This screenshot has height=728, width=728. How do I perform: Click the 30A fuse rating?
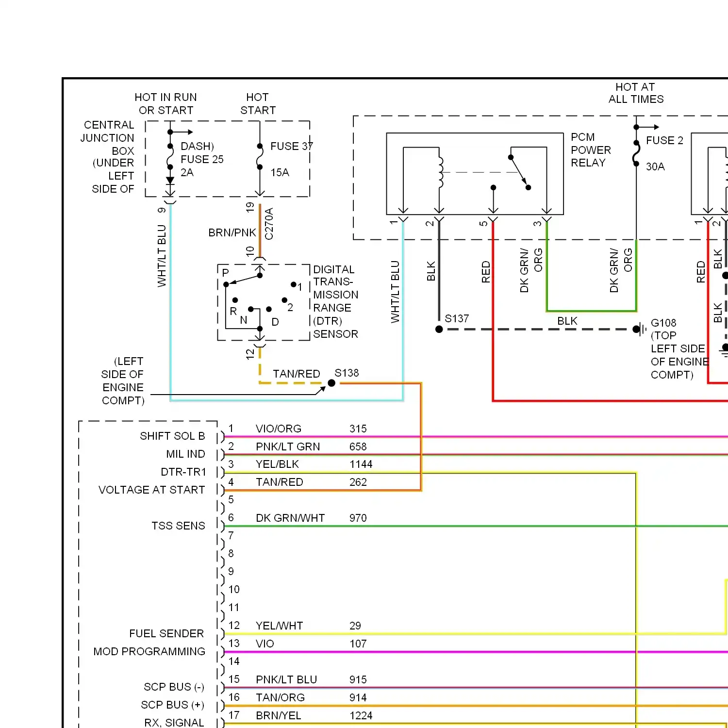pyautogui.click(x=655, y=166)
